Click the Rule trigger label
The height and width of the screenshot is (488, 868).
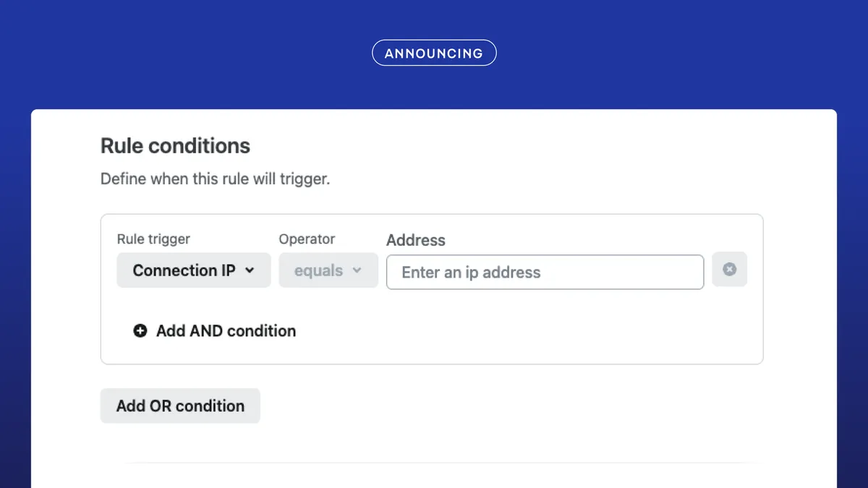(x=153, y=239)
